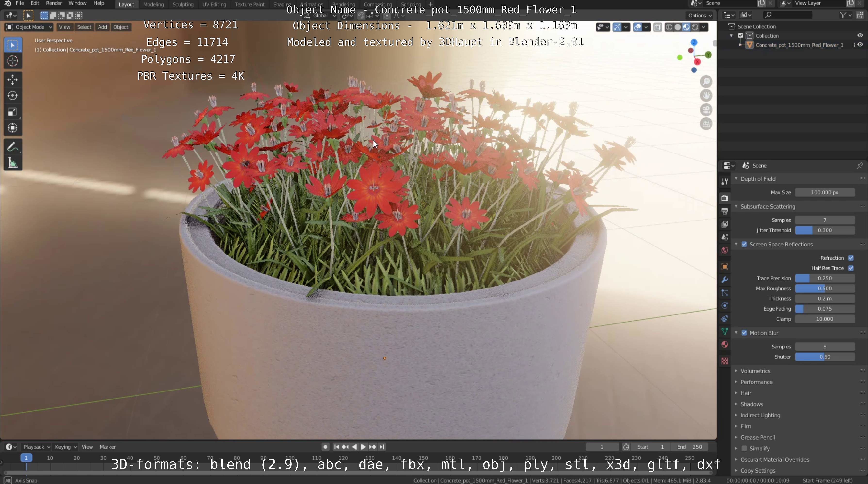Open the File menu
This screenshot has height=484, width=868.
(x=20, y=3)
